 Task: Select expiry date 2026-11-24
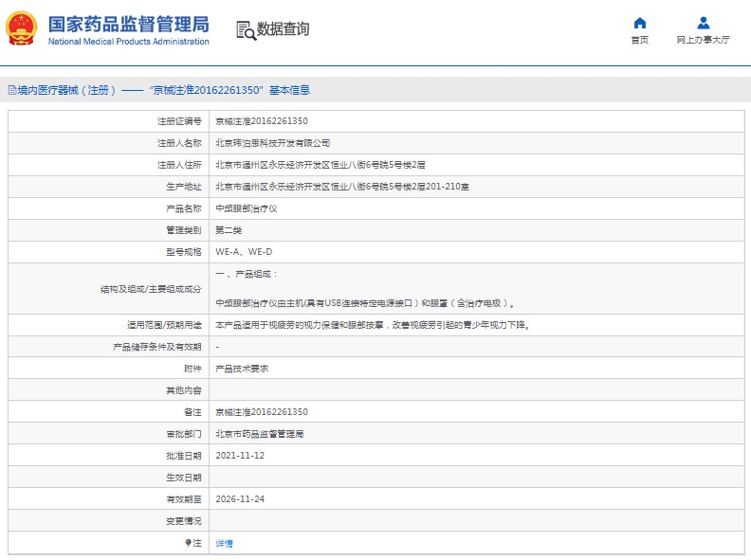tap(240, 498)
